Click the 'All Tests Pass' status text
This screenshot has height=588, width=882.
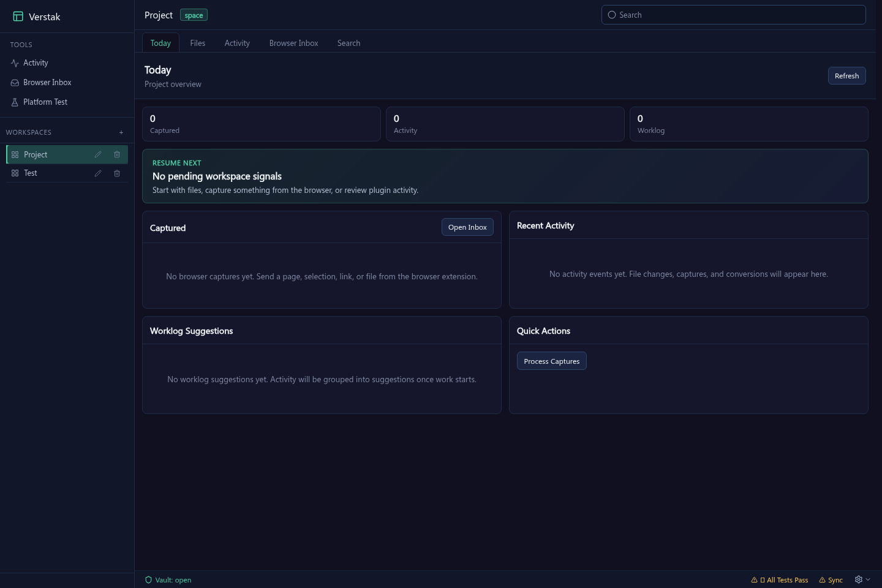788,580
